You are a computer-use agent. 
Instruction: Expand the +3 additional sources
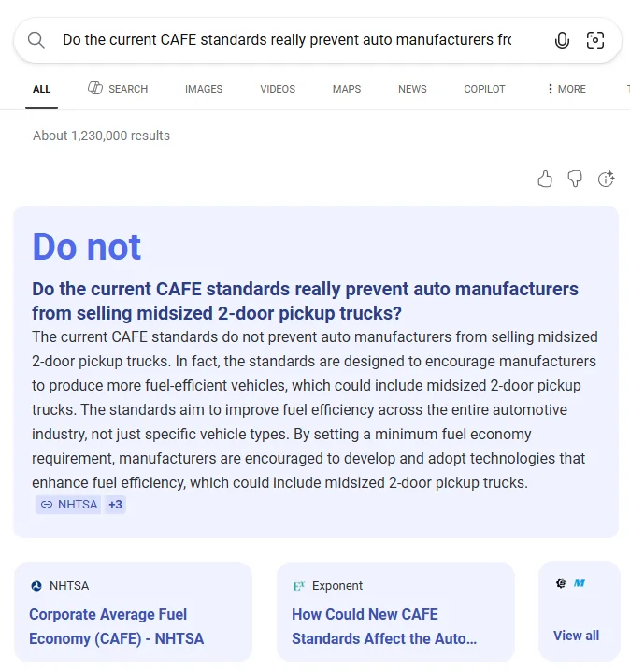click(115, 505)
